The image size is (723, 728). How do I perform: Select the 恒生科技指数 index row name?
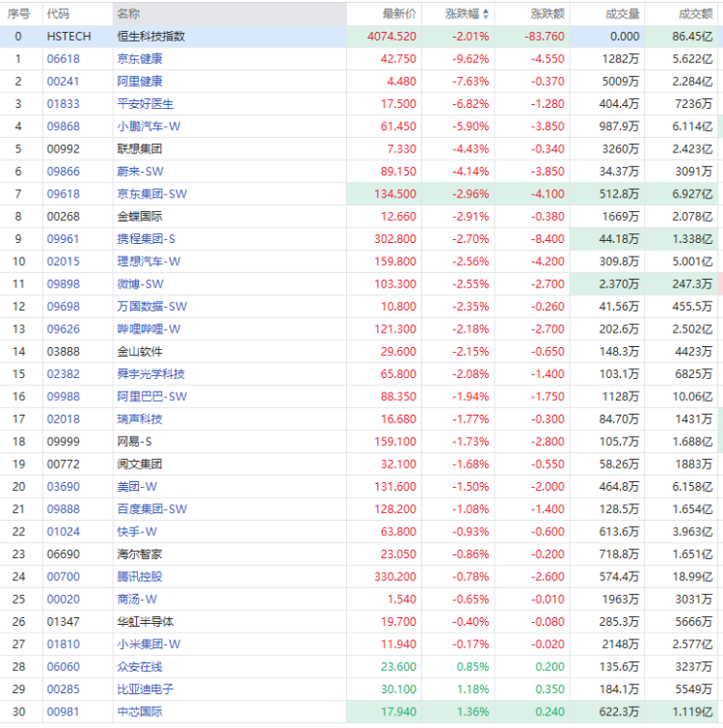(x=150, y=37)
